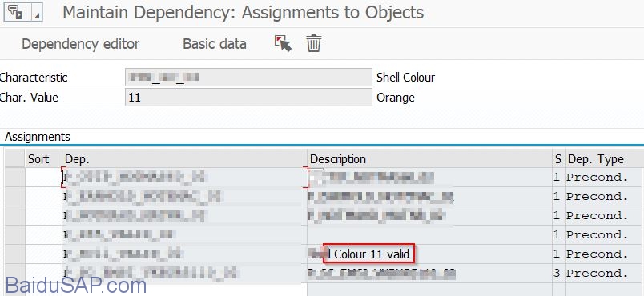Click the Char. Value field containing 11

tap(248, 98)
